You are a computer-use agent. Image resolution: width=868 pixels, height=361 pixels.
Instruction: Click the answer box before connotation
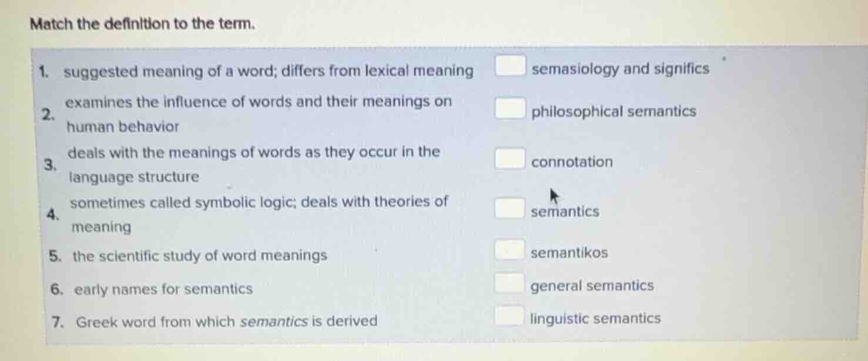(x=509, y=159)
